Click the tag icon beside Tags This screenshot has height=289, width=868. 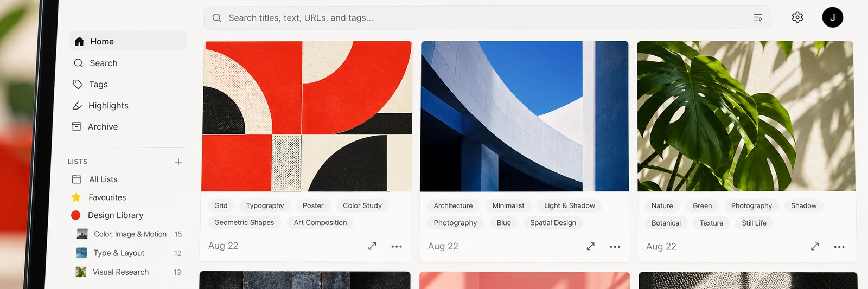point(78,84)
